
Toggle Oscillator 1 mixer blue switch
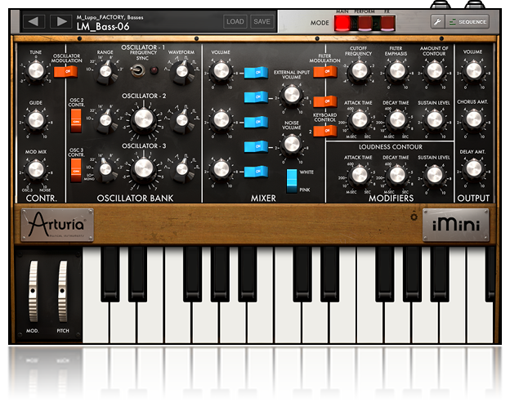[x=256, y=73]
